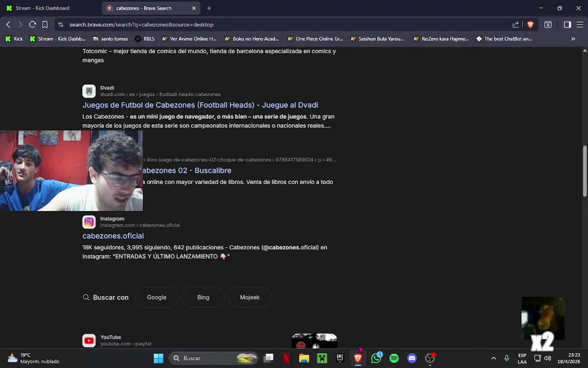Open the RBLS bookmark
588x368 pixels.
coord(145,39)
